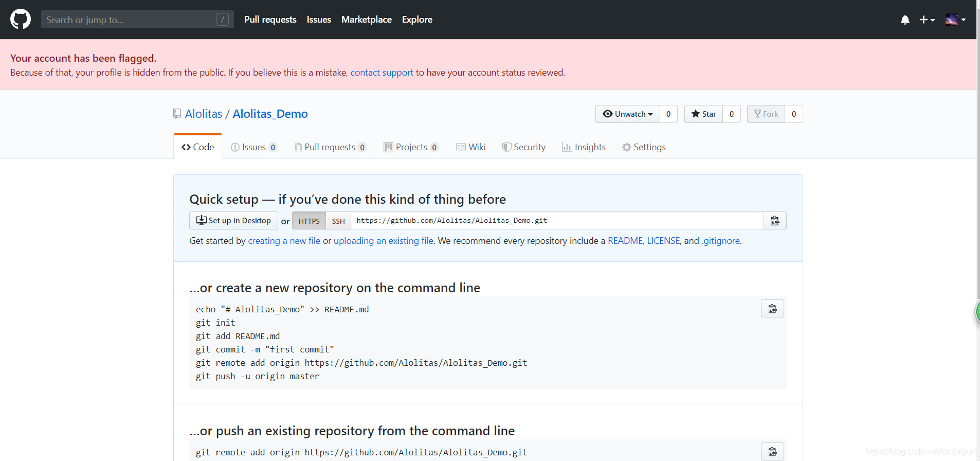Screen dimensions: 980x461
Task: Click the Security tab shield icon
Action: 507,147
